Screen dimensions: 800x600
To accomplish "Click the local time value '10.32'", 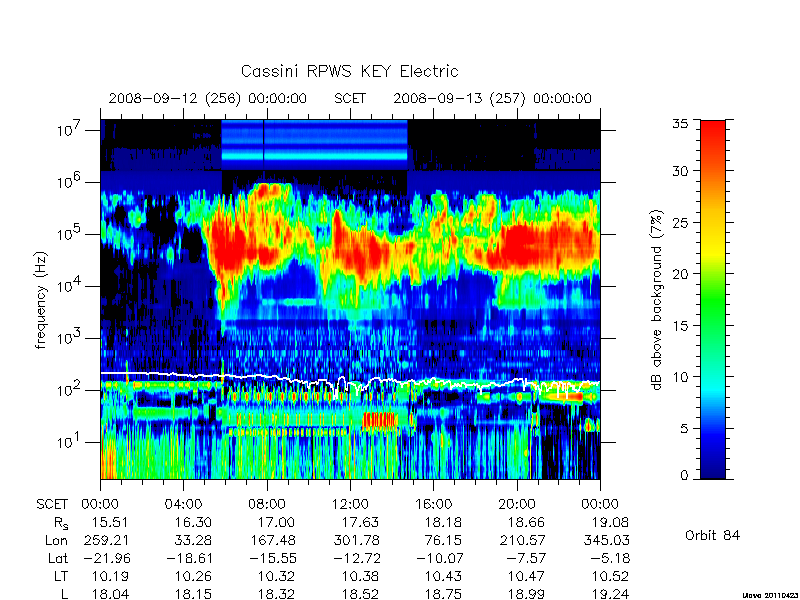I will tap(277, 577).
